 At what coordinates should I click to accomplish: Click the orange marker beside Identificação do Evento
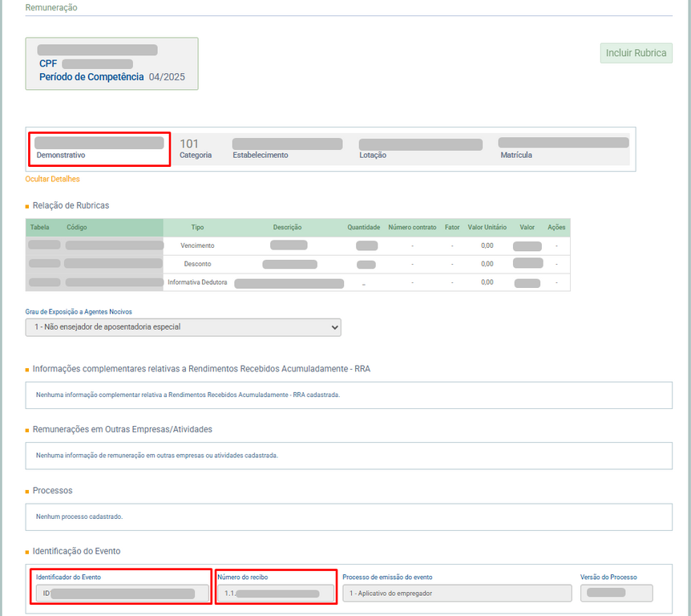coord(27,552)
